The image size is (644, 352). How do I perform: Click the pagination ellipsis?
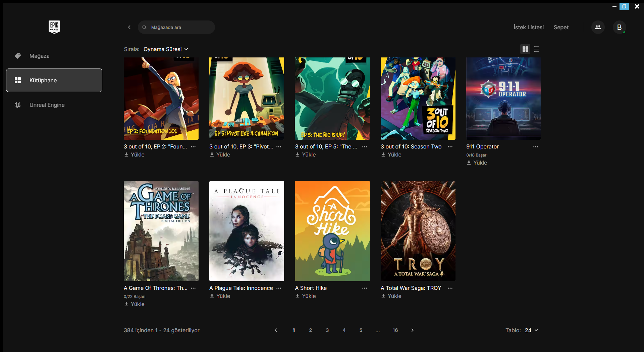378,331
